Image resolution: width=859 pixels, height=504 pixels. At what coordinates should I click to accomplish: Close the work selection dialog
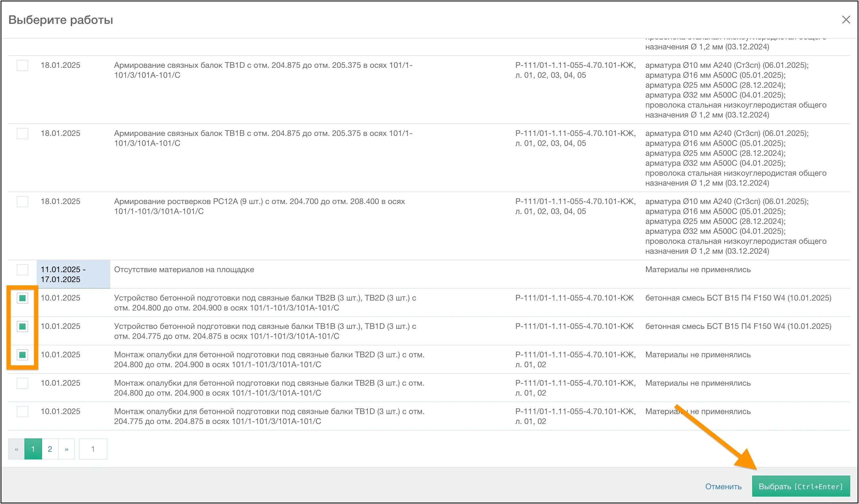(x=846, y=20)
